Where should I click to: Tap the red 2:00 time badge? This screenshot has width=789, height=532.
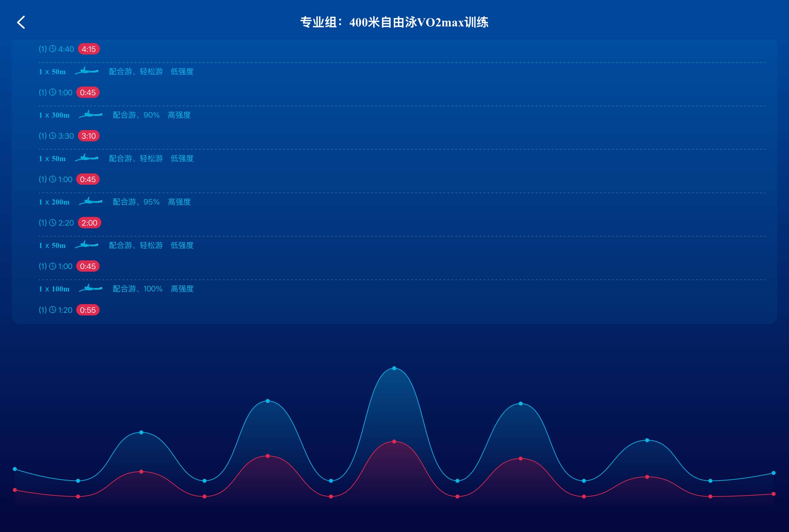89,223
